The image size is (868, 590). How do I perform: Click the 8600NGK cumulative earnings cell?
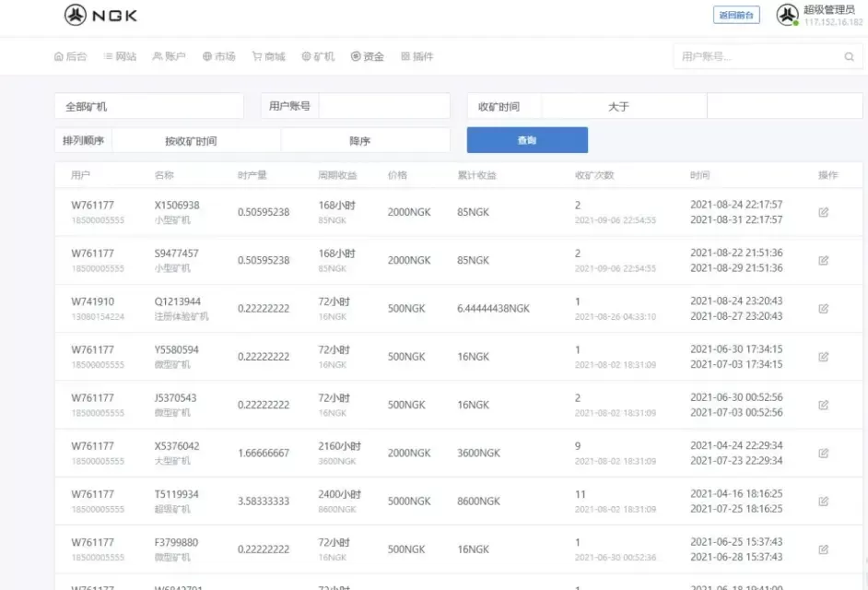pyautogui.click(x=478, y=501)
